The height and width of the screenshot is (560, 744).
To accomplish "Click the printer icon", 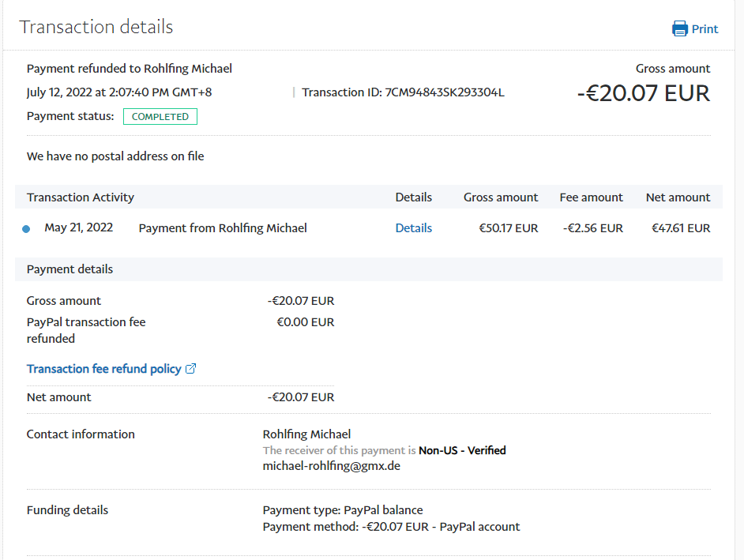I will click(679, 29).
